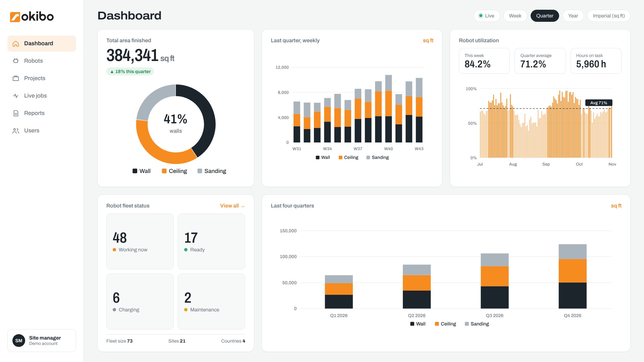Click the Robots icon in sidebar
644x362 pixels.
[x=16, y=61]
